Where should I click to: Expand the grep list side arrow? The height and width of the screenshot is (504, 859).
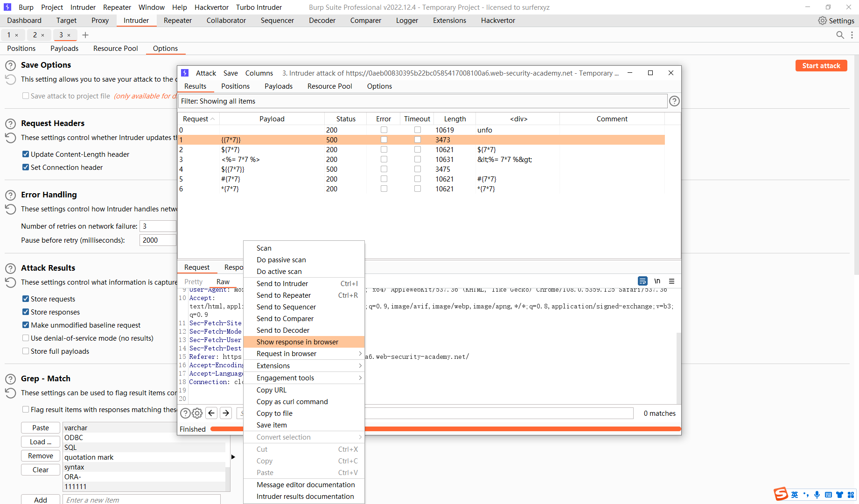233,457
